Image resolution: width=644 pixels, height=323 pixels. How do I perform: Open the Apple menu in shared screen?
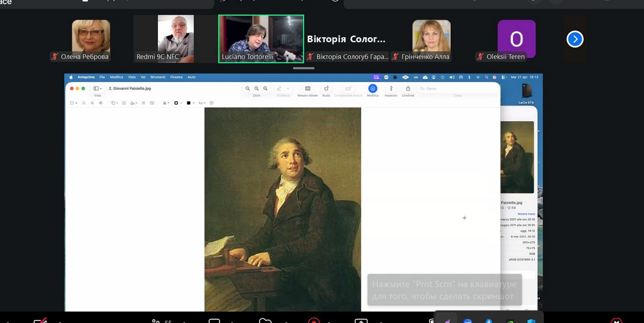[x=71, y=77]
